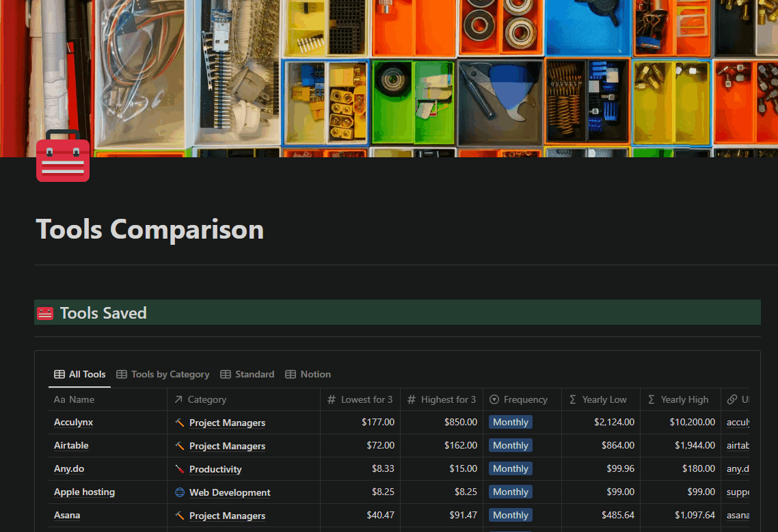
Task: Click the red toolbox page icon
Action: pyautogui.click(x=63, y=157)
